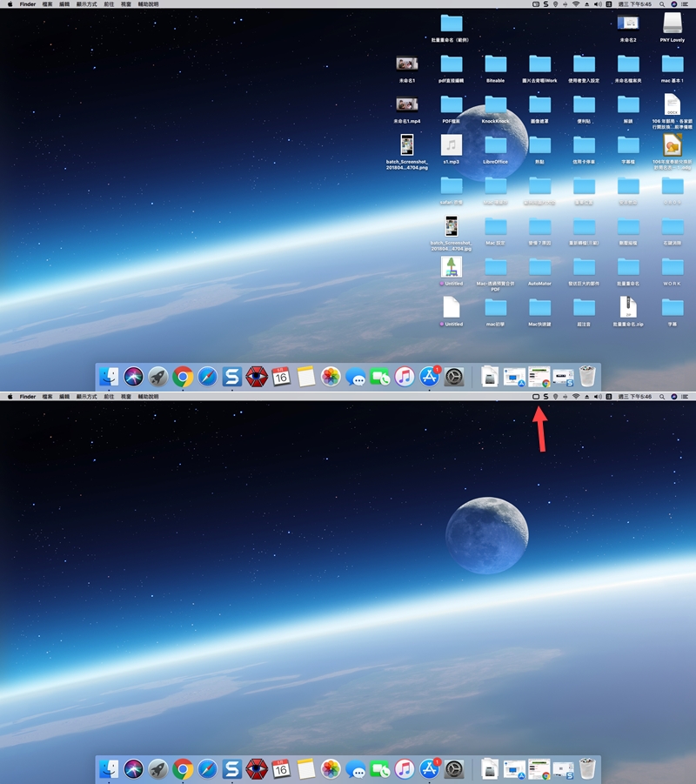Select the batch_Screenshot .png image thumbnail

406,145
